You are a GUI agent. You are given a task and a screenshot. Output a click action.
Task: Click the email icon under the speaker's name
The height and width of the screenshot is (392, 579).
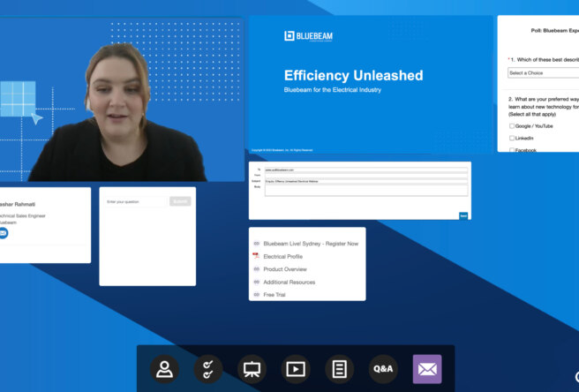click(4, 233)
